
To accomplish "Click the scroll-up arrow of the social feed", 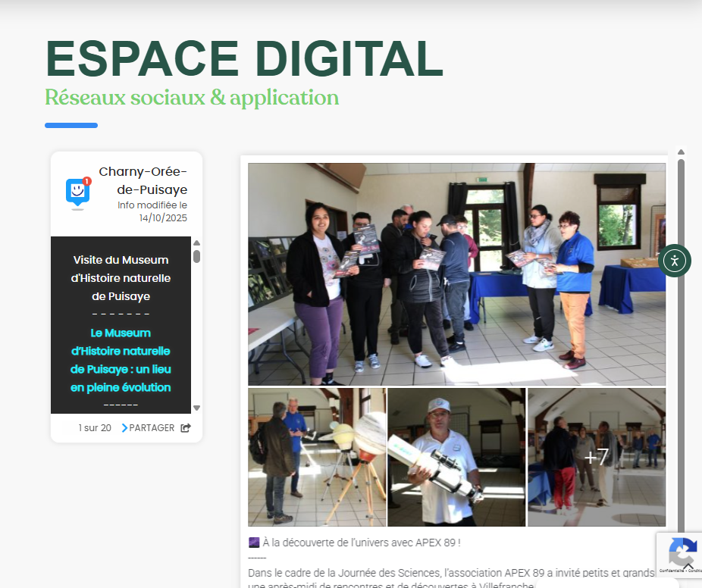I will point(681,152).
